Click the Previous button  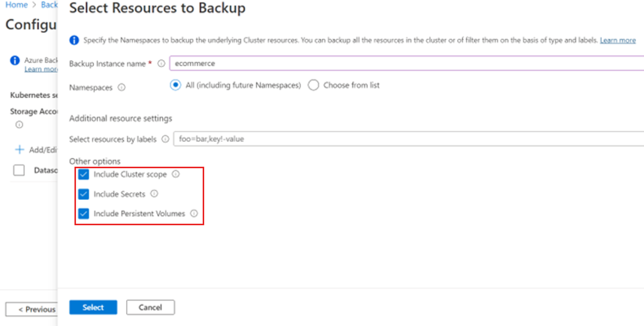click(32, 309)
